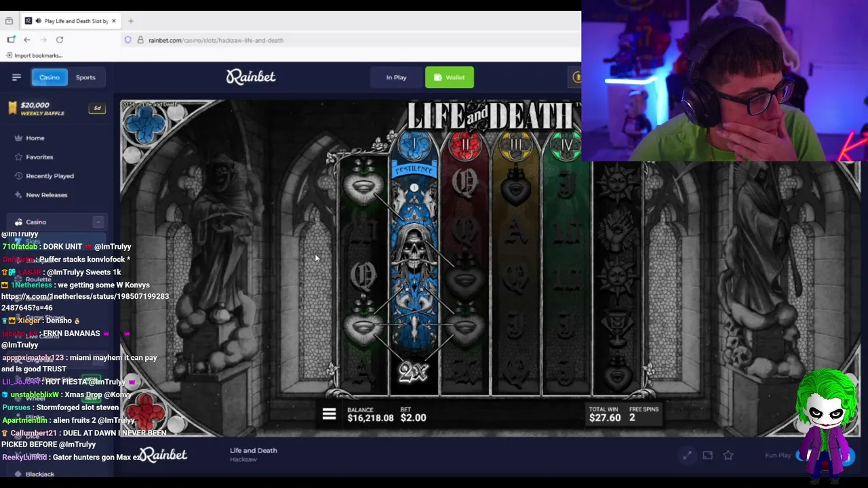Open the tab list view button
The width and height of the screenshot is (868, 488).
point(9,21)
